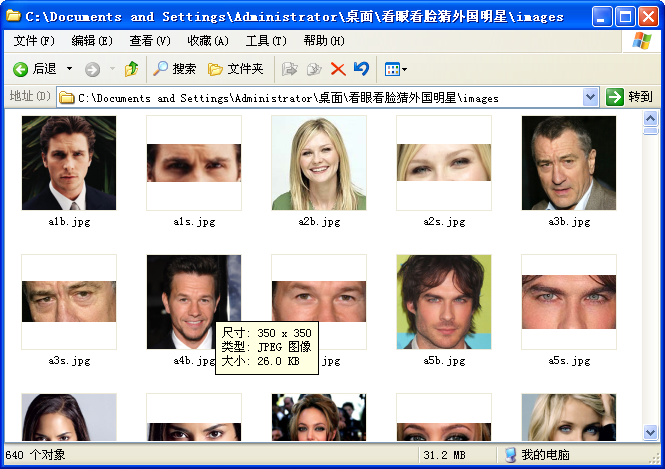Click the Back (后退) arrow icon
The width and height of the screenshot is (665, 469).
[20, 69]
